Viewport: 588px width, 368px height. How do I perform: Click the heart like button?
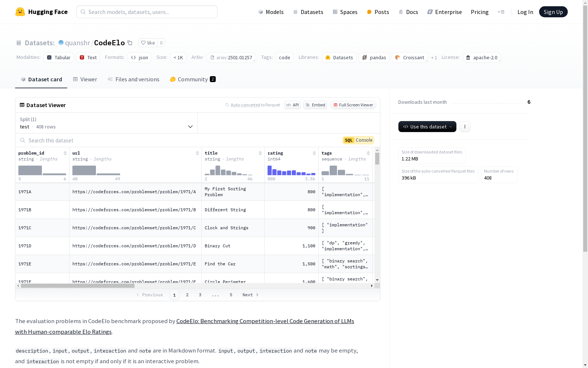pos(148,43)
